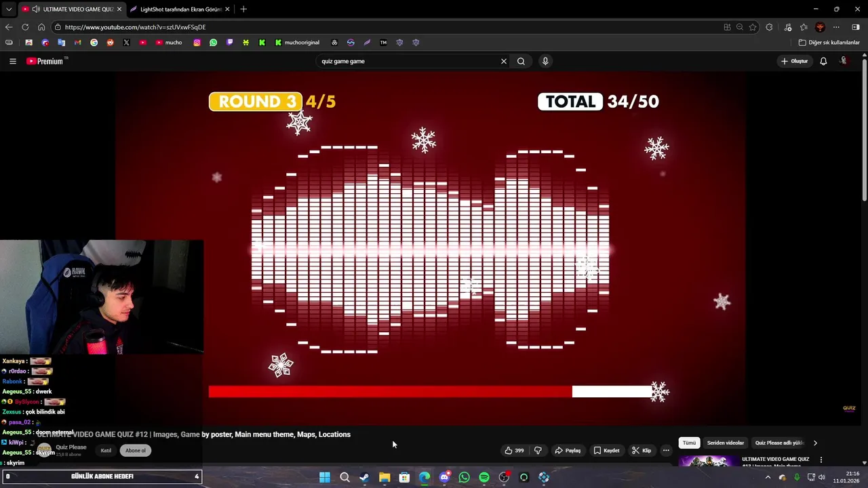Open the TM bookmark
Image resolution: width=868 pixels, height=488 pixels.
tap(383, 42)
